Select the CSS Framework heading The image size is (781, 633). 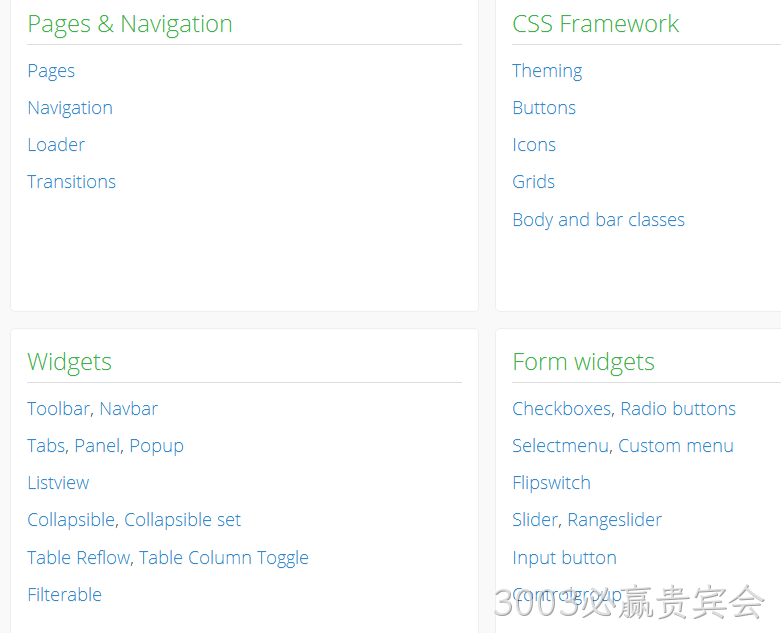pos(595,24)
